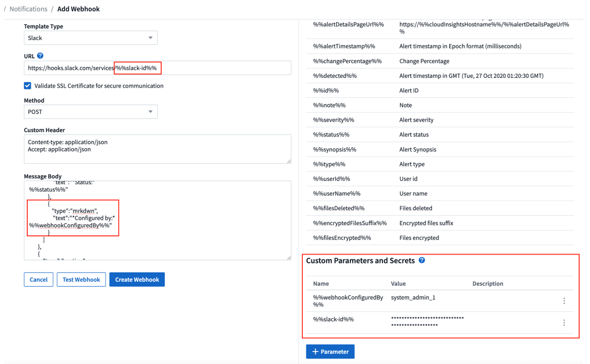Screen dimensions: 590x364
Task: Click the system_admin_1 parameter value
Action: 413,298
